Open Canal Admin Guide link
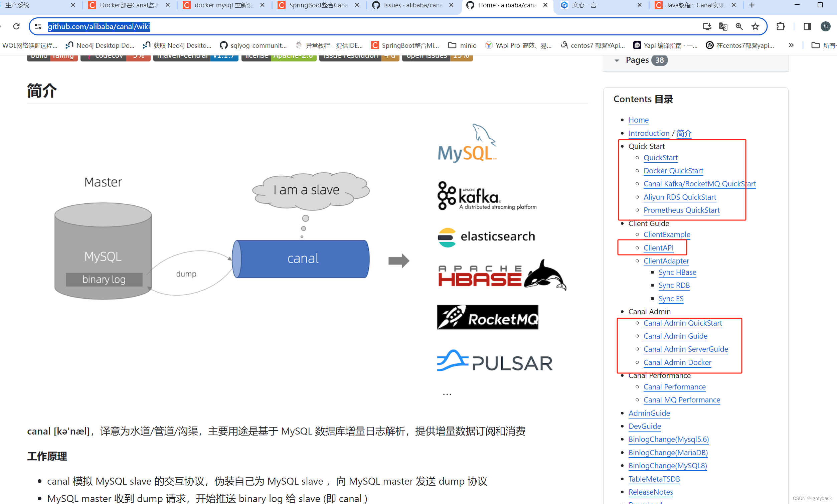This screenshot has width=837, height=504. [675, 336]
